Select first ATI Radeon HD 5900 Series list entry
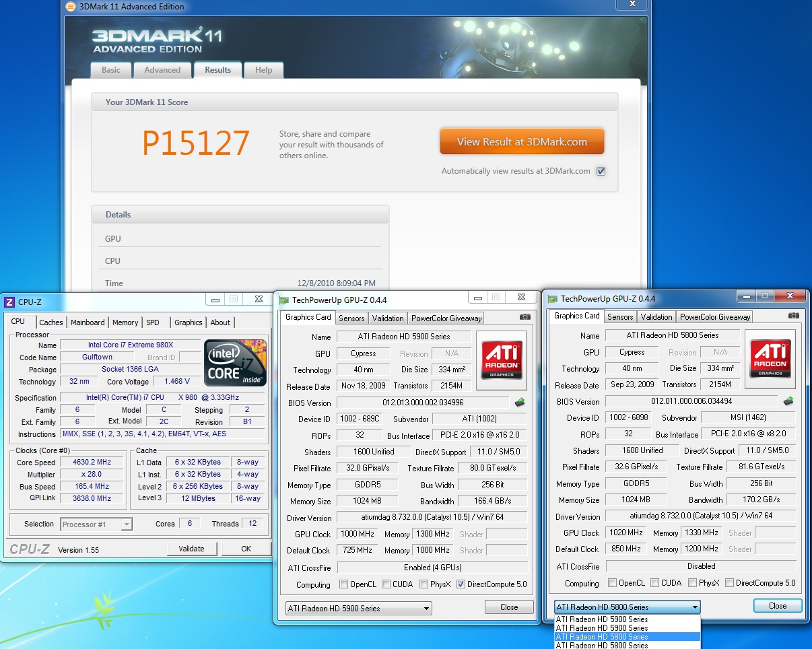Image resolution: width=812 pixels, height=649 pixels. (x=627, y=619)
